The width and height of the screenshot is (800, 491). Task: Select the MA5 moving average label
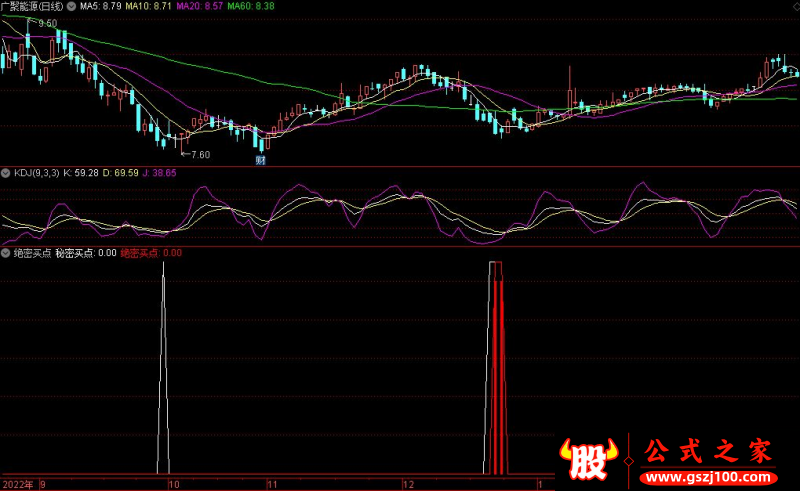[x=100, y=6]
